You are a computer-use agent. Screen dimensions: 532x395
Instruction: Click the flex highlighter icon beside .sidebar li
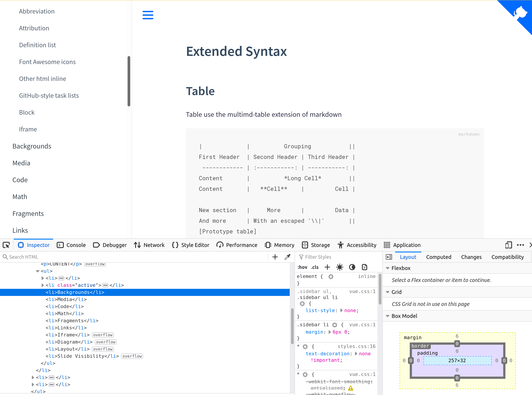click(x=335, y=325)
